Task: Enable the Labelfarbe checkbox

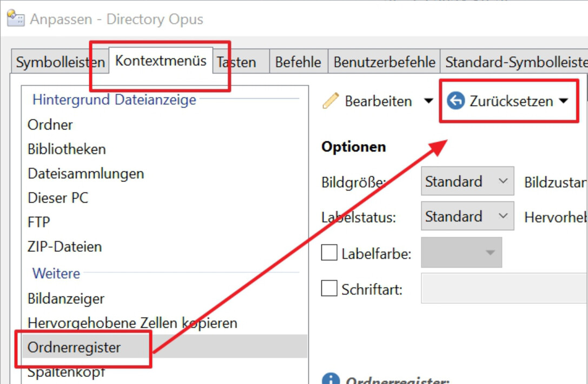Action: [329, 252]
